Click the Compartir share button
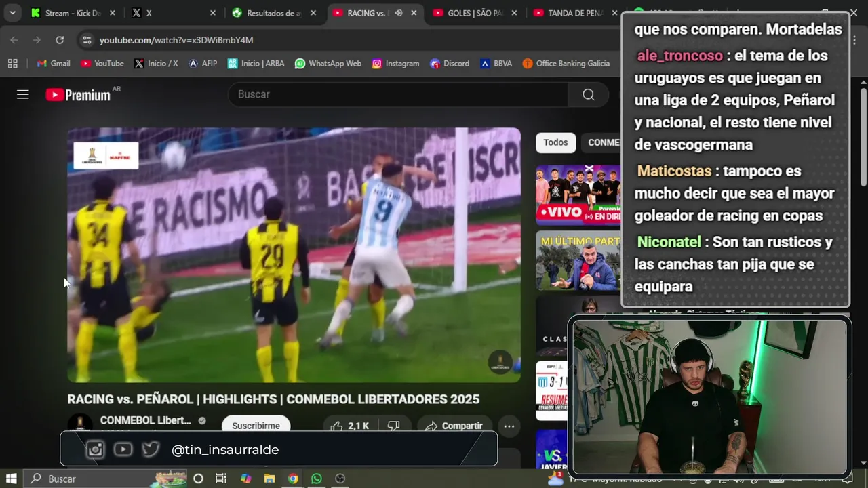This screenshot has height=488, width=868. (454, 425)
